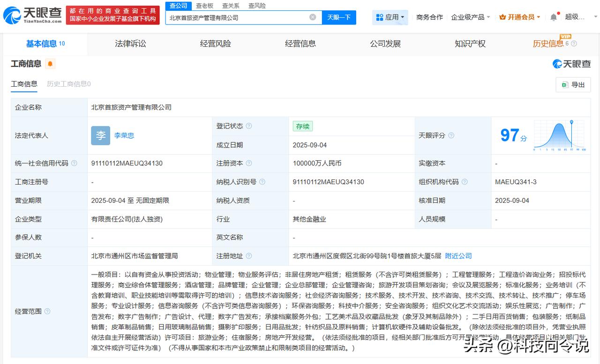Select the 工商信息 sub-tab

point(24,84)
